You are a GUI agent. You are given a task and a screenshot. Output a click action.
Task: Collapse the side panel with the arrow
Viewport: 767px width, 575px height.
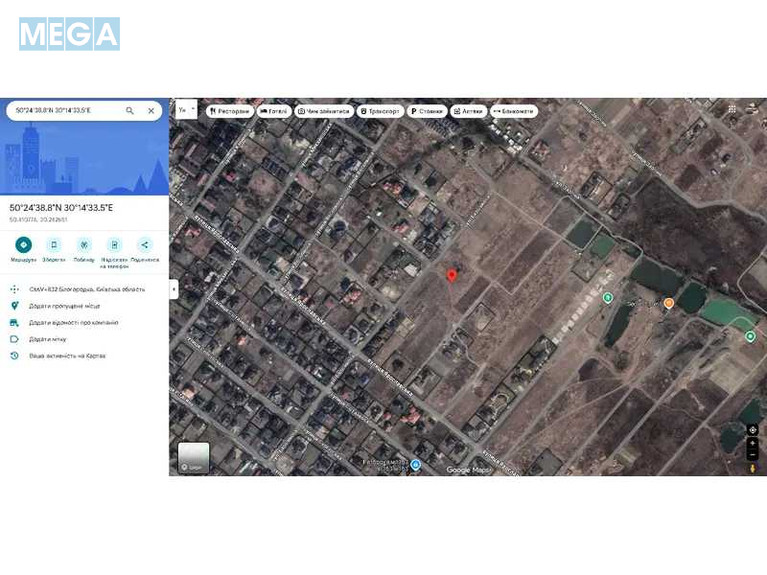[174, 289]
